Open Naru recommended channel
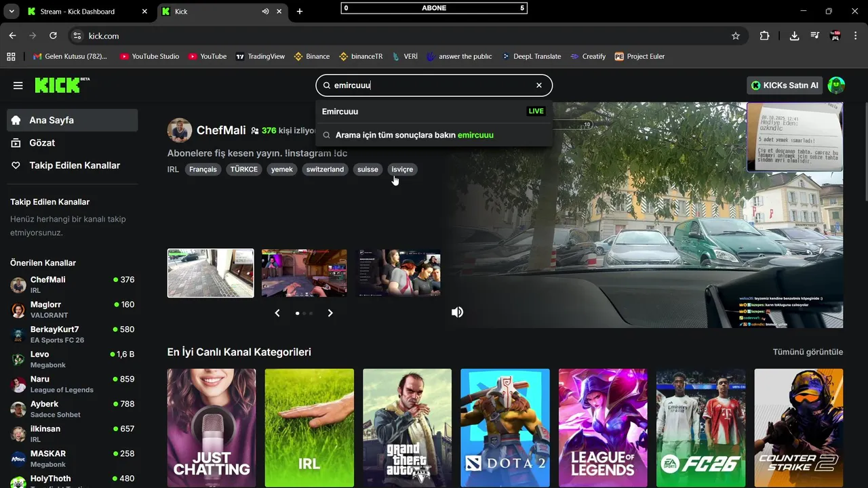The height and width of the screenshot is (488, 868). (x=72, y=384)
